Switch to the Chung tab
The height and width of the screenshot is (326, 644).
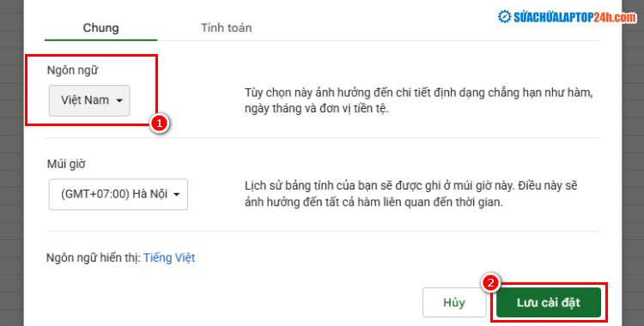coord(100,28)
